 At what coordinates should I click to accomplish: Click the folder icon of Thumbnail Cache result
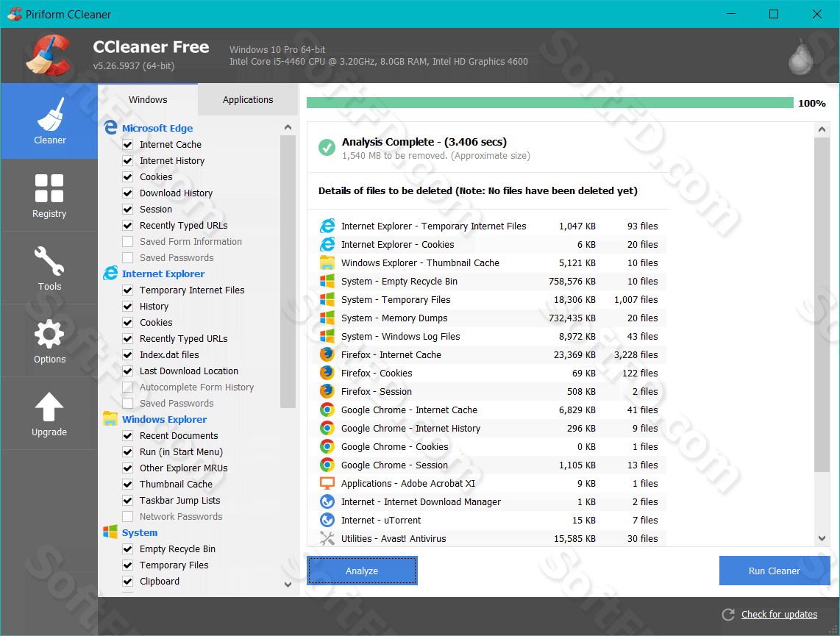coord(327,262)
